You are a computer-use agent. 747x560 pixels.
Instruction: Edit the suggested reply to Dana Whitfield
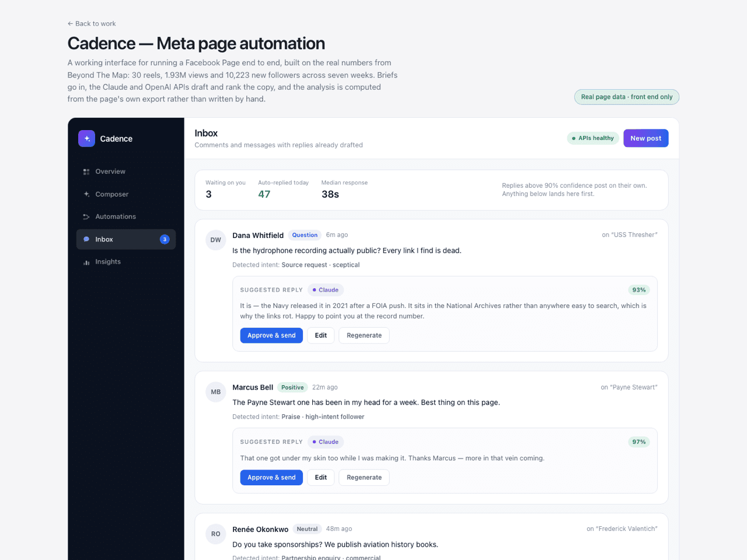pyautogui.click(x=321, y=335)
